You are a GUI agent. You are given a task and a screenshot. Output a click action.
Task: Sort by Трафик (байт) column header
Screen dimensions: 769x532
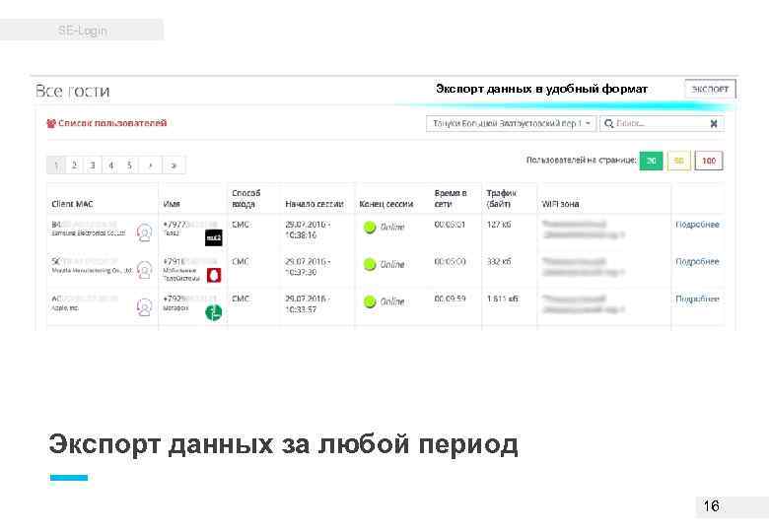tap(501, 198)
